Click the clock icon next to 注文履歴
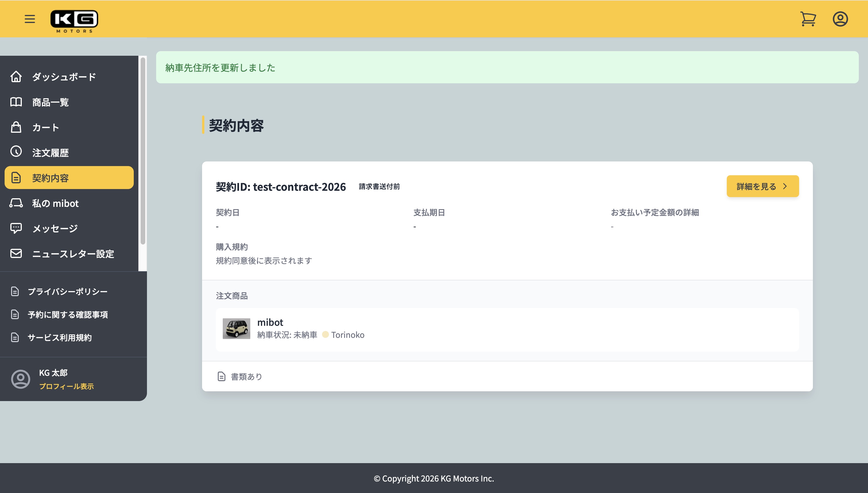Image resolution: width=868 pixels, height=493 pixels. [15, 152]
